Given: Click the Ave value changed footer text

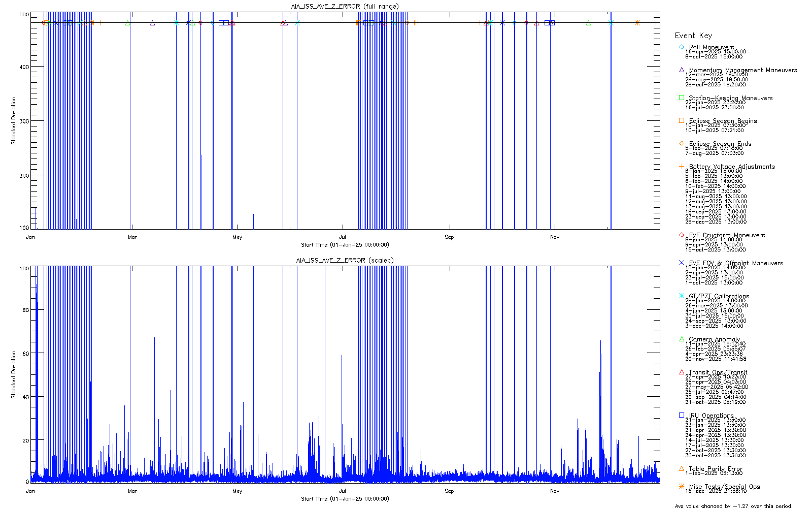Looking at the screenshot, I should (x=733, y=505).
